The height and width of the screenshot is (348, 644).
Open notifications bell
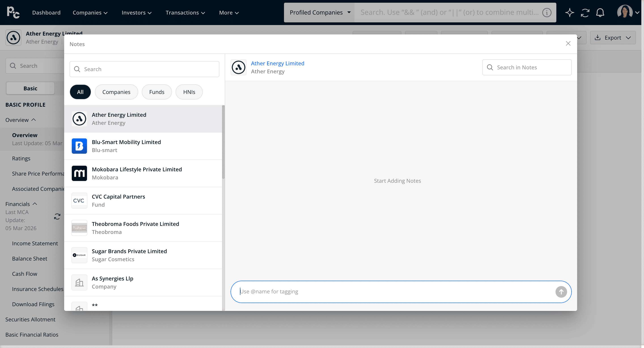pos(600,13)
